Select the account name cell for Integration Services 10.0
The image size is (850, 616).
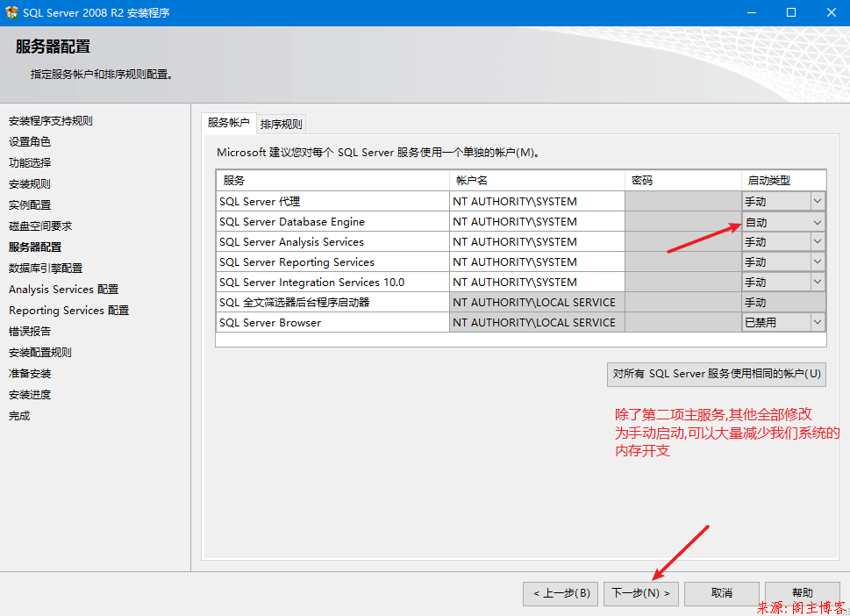point(537,282)
